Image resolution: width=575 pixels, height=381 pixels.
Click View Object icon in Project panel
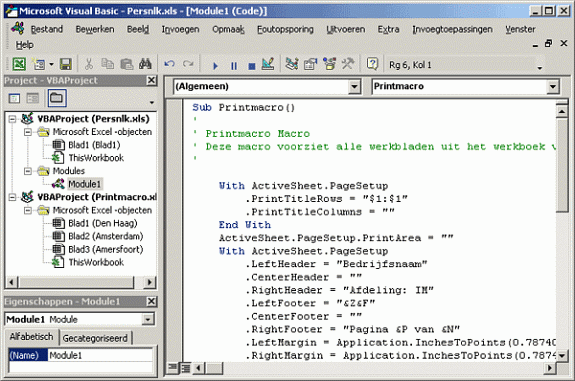(33, 98)
